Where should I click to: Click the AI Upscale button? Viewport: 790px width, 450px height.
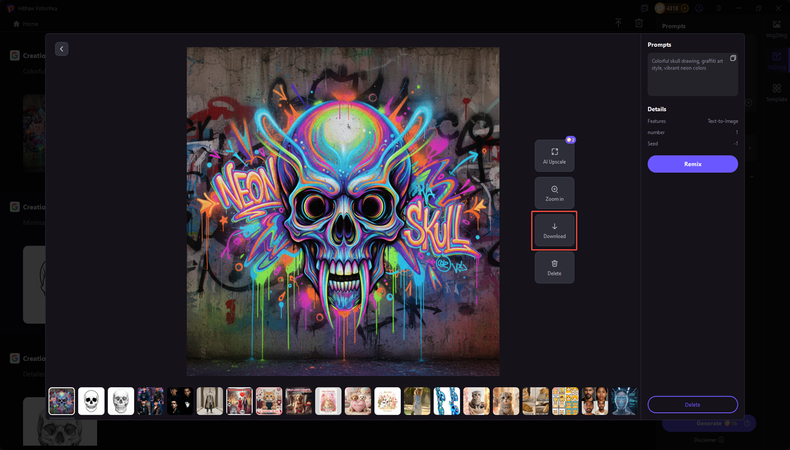(x=554, y=155)
